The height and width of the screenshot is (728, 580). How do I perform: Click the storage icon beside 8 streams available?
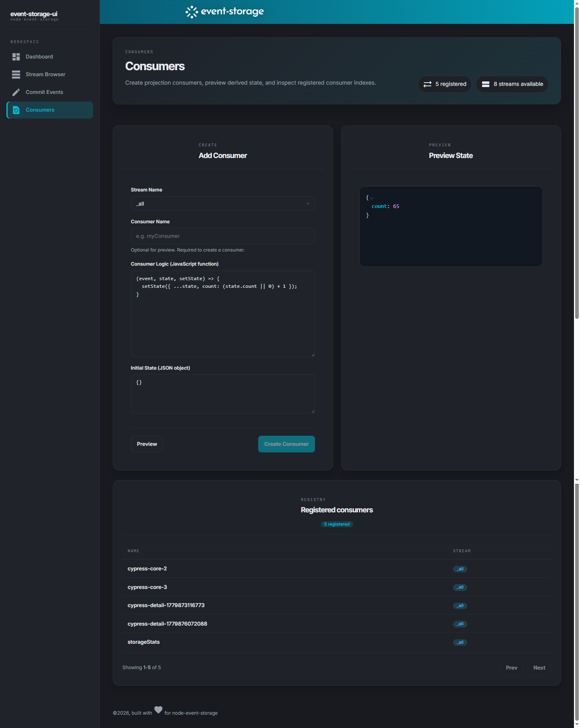[486, 84]
